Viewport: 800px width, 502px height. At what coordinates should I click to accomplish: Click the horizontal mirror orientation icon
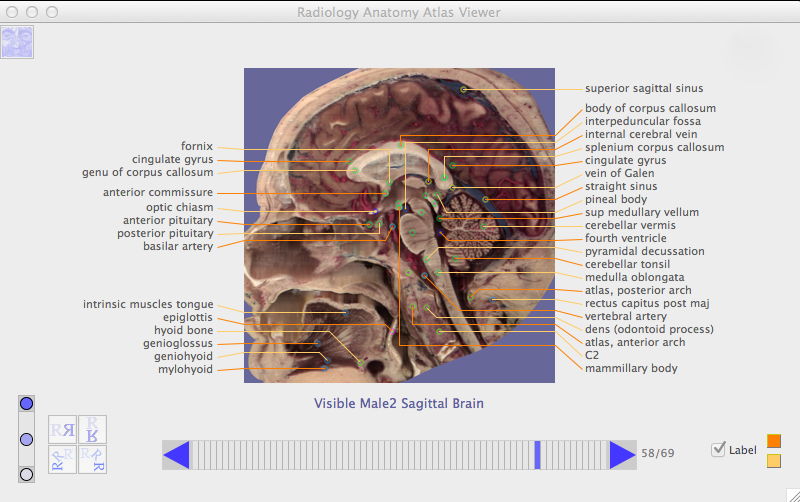63,430
